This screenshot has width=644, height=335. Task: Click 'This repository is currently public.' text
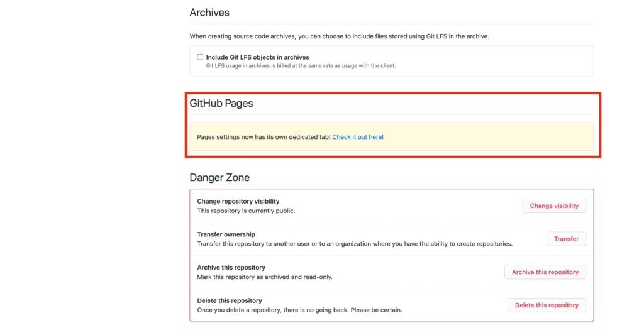point(246,211)
